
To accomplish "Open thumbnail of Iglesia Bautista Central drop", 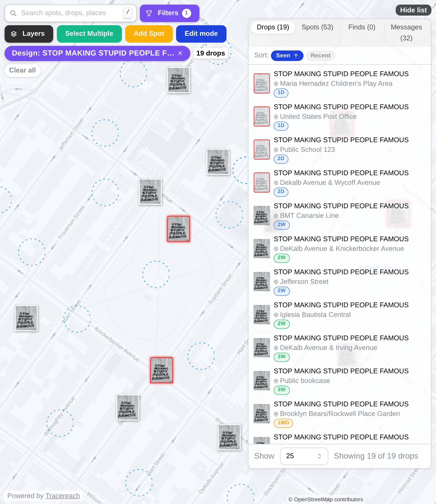I will point(262,314).
